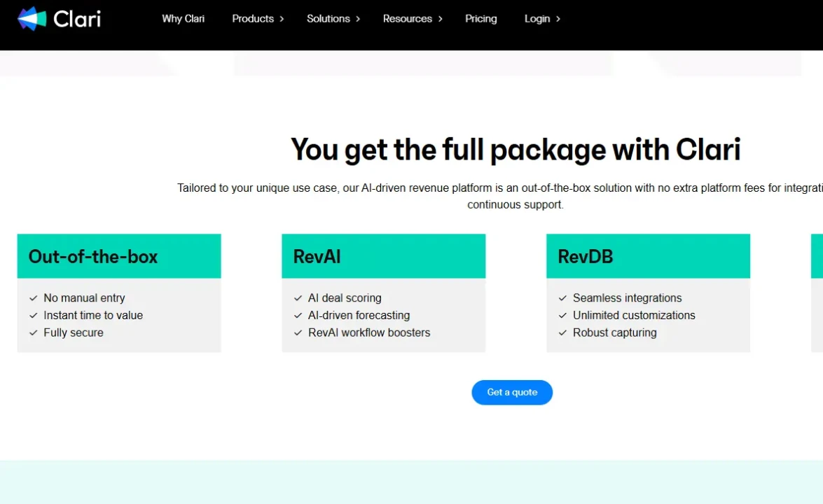Screen dimensions: 823x504
Task: Click checkmark beside Unlimited customizations
Action: point(562,315)
